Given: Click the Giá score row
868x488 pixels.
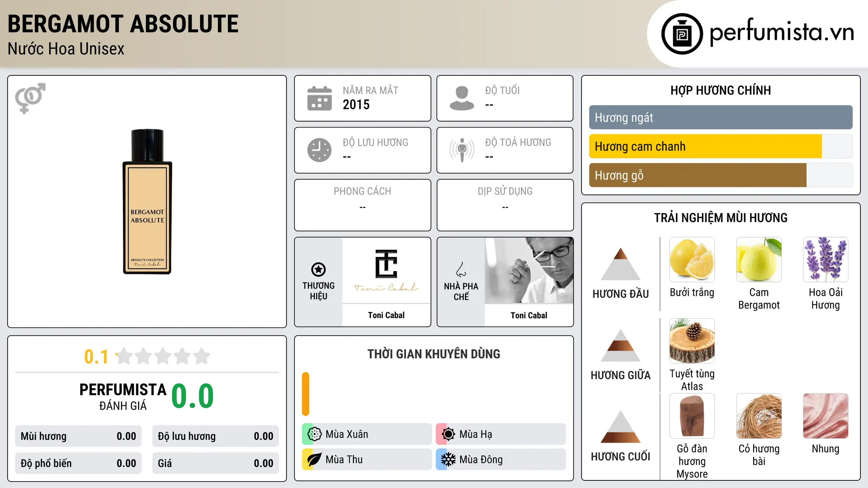Looking at the screenshot, I should (215, 463).
